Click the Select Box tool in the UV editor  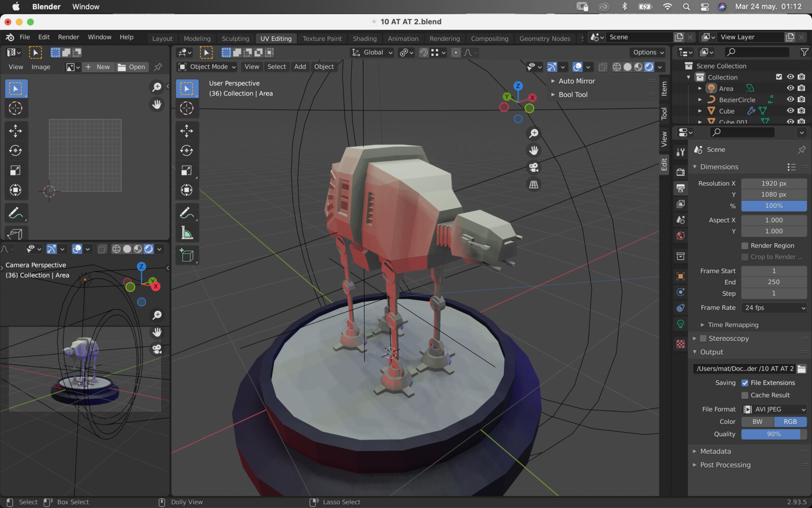16,88
